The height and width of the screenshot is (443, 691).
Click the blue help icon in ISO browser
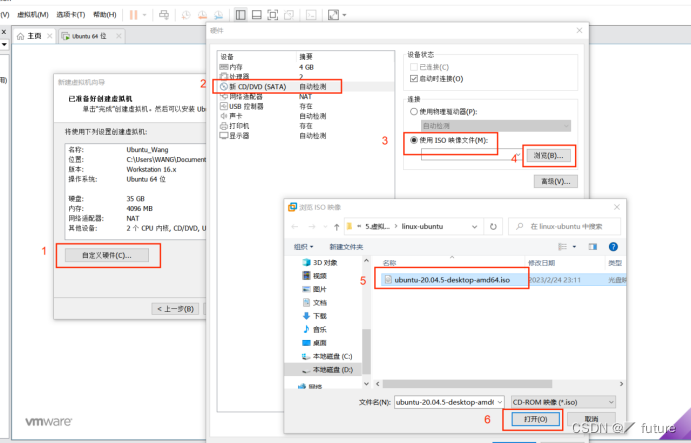pos(613,247)
